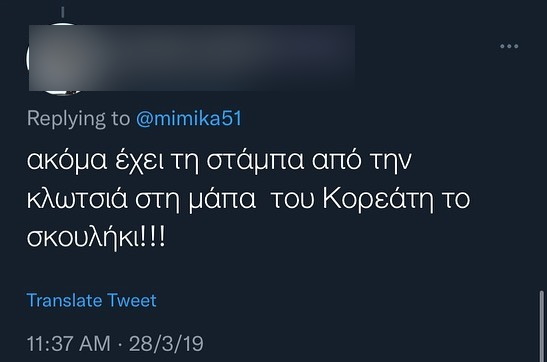Click the word 'Tweet' in Translate Tweet

point(132,300)
